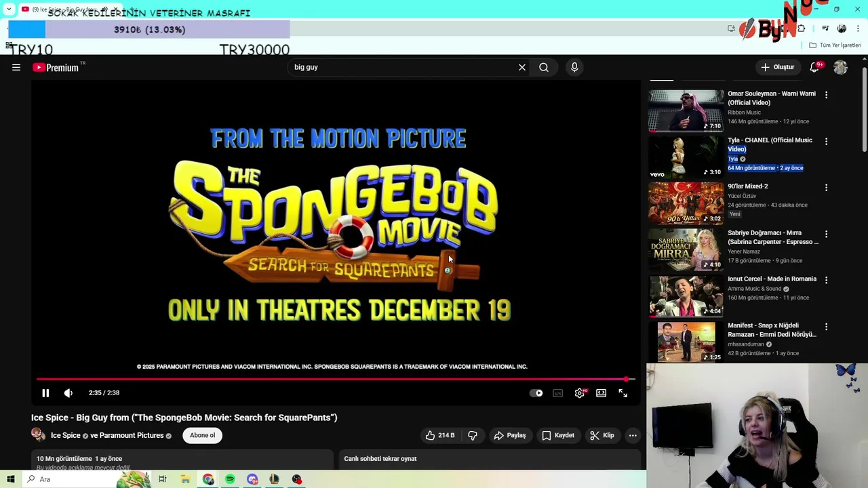The width and height of the screenshot is (868, 488).
Task: Create a clip with Klip button
Action: (x=602, y=435)
